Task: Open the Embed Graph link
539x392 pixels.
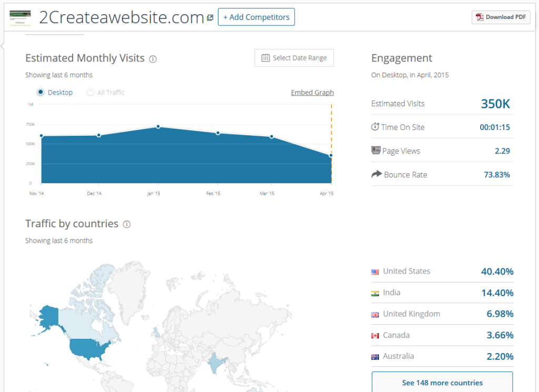Action: tap(312, 93)
